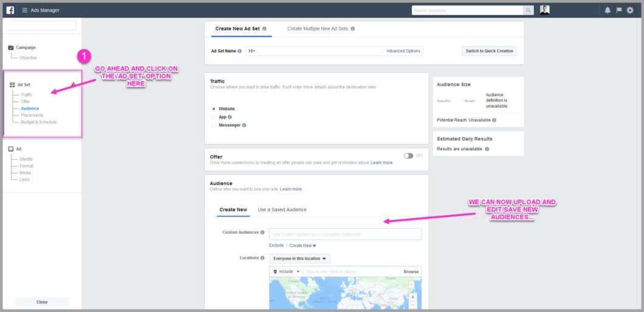The height and width of the screenshot is (312, 644).
Task: Click the info icon next to Messenger
Action: click(x=244, y=125)
